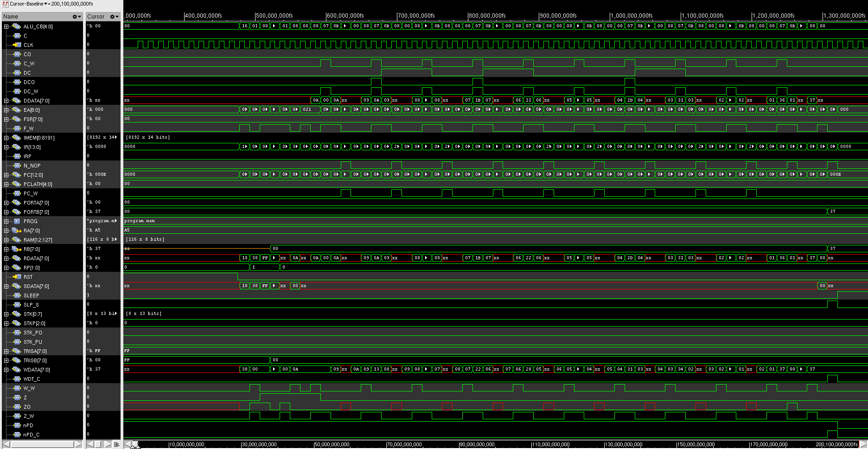
Task: Click the RB[7:0] bus icon
Action: pos(17,249)
